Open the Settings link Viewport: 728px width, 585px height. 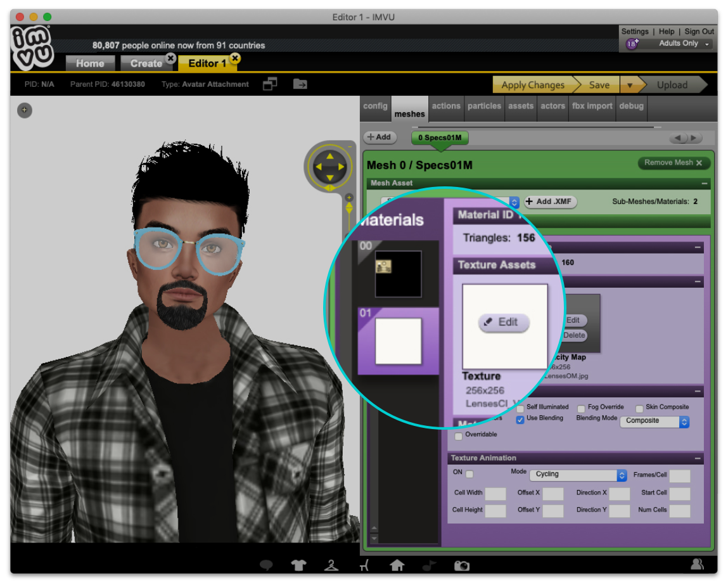635,32
